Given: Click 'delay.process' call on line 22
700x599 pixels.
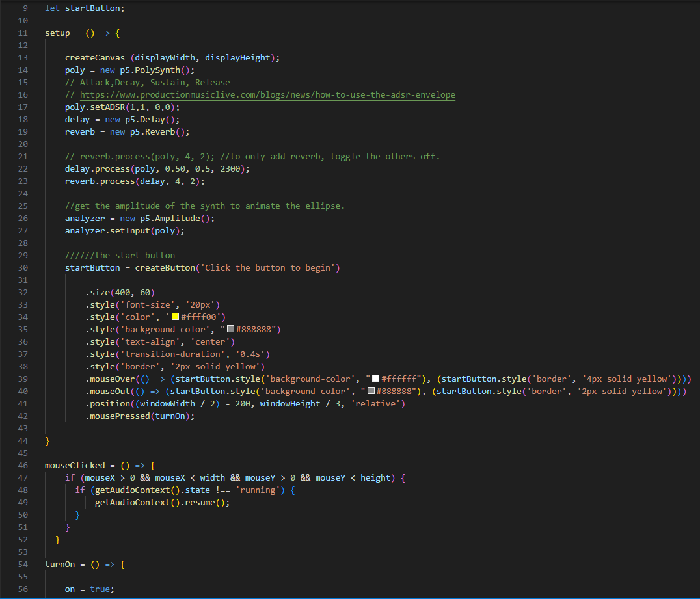Looking at the screenshot, I should [98, 169].
